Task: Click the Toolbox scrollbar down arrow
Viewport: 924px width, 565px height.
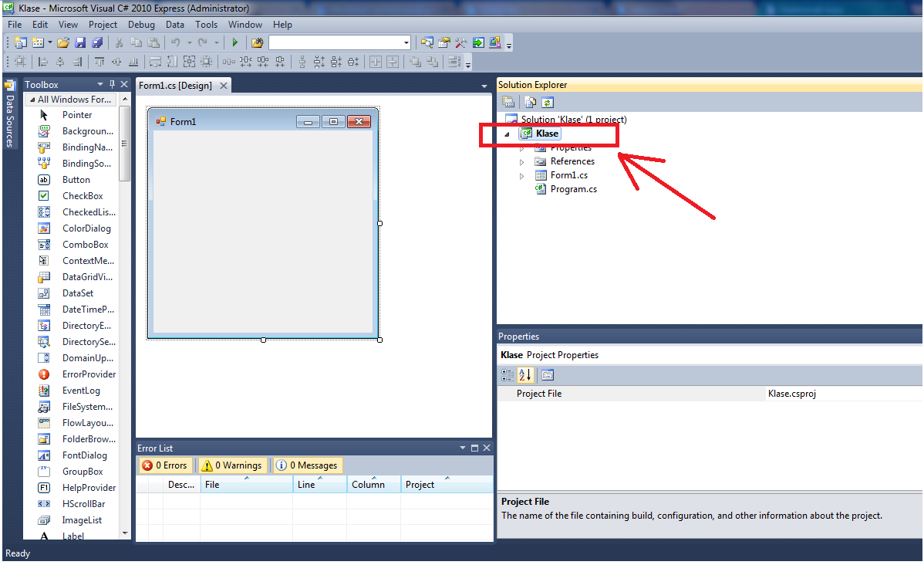Action: (x=124, y=533)
